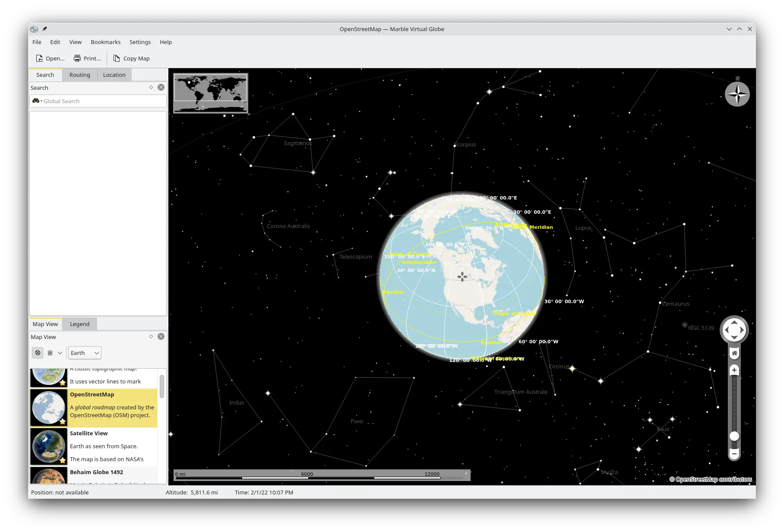
Task: Select the Satellite View map theme
Action: tap(94, 447)
